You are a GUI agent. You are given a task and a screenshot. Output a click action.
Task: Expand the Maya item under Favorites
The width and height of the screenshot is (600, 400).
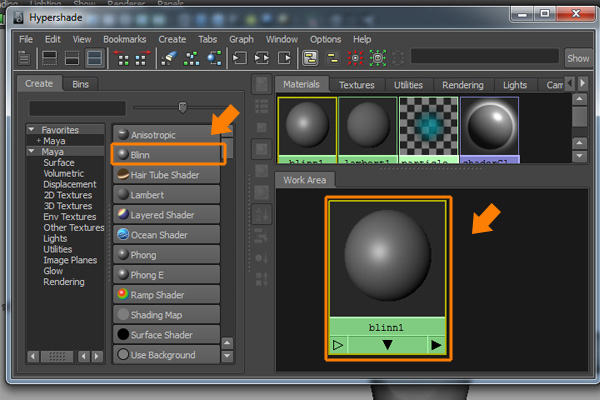pyautogui.click(x=38, y=141)
